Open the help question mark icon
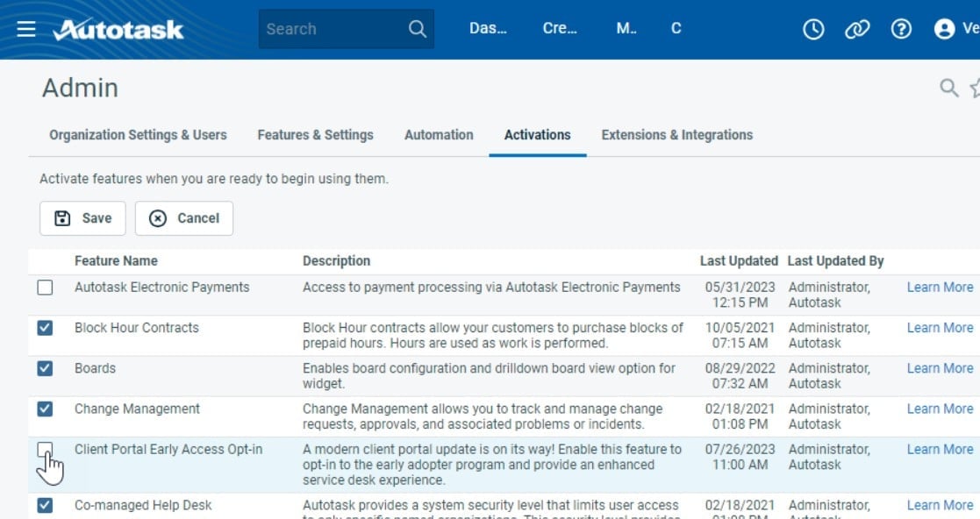 (901, 29)
